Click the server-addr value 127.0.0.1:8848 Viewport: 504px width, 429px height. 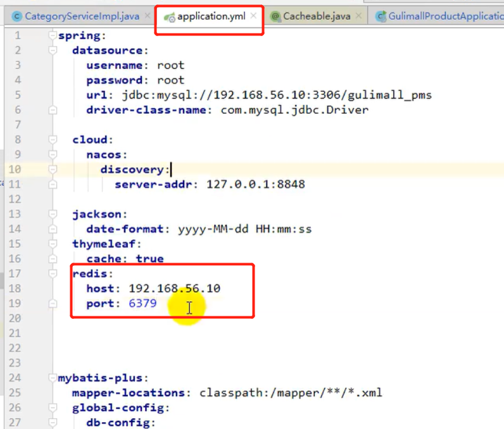(x=256, y=184)
